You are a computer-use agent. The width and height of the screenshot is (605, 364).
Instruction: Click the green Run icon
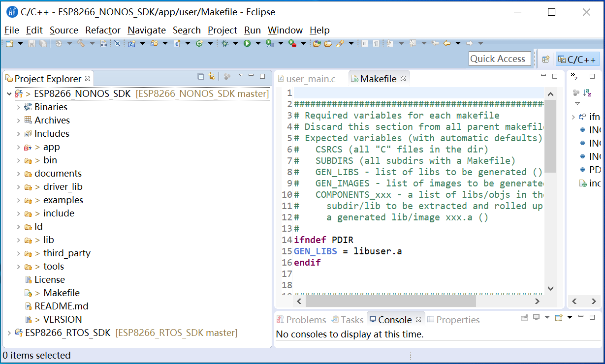(247, 43)
